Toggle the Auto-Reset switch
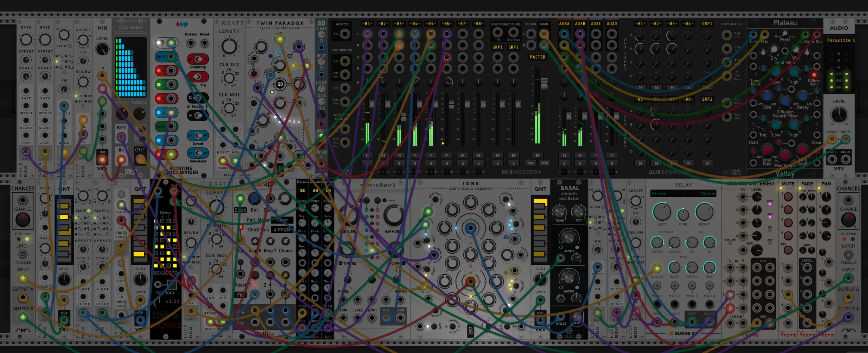The width and height of the screenshot is (868, 353). [x=198, y=153]
